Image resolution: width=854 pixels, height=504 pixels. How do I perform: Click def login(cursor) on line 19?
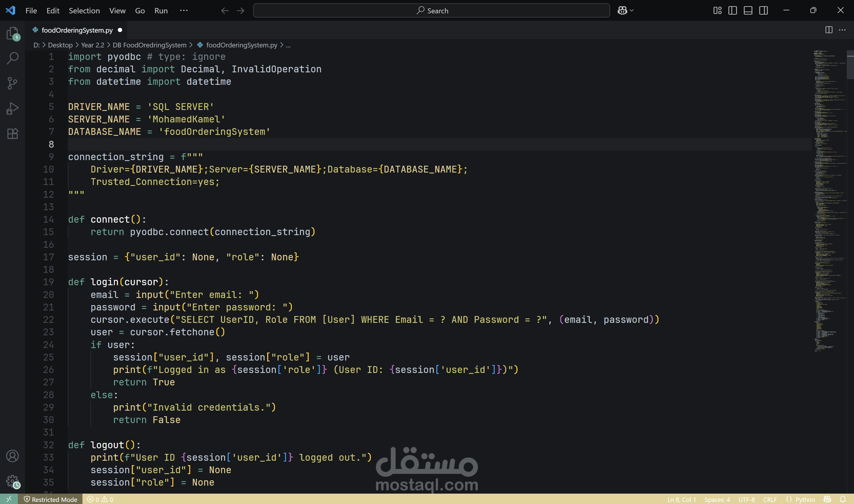coord(118,282)
